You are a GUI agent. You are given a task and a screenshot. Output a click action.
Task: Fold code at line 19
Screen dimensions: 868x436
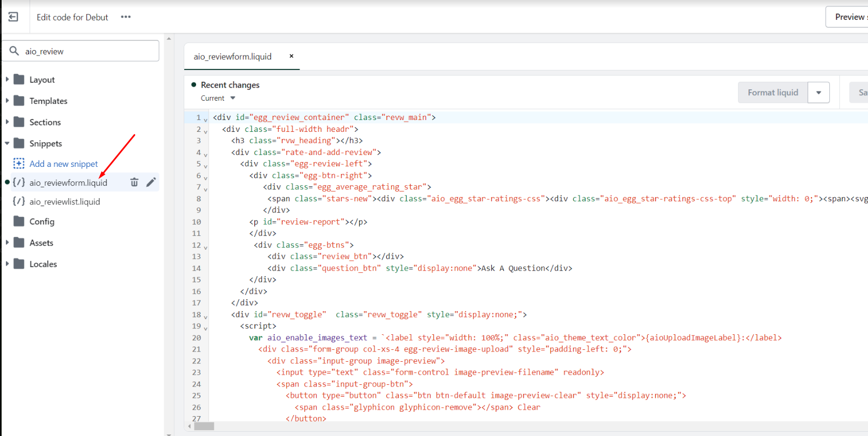[206, 328]
